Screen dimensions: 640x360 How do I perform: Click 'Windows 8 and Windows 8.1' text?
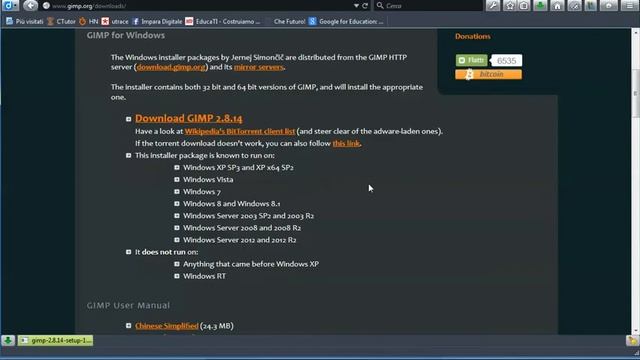[x=231, y=204]
